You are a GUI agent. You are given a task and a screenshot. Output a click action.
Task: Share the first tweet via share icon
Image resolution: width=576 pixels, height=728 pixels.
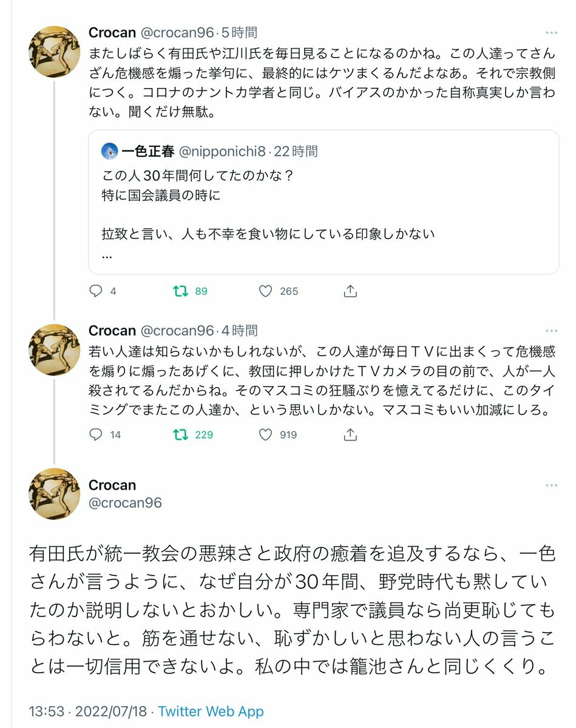(x=350, y=291)
